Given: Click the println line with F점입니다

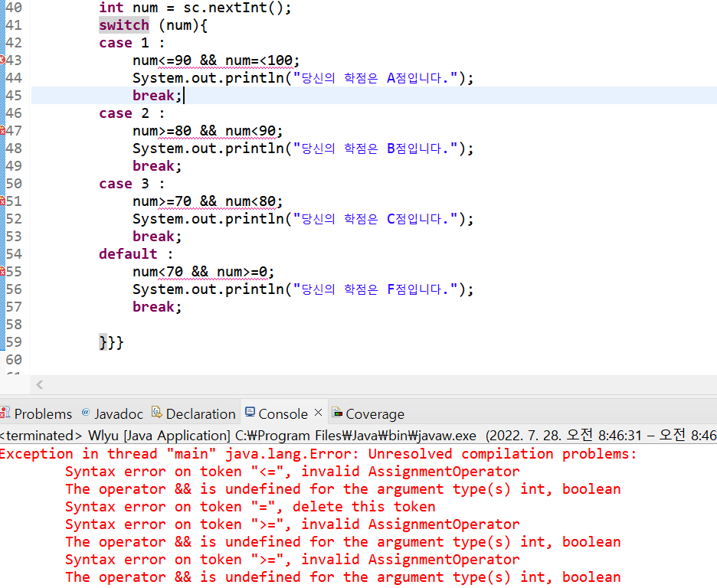Looking at the screenshot, I should [303, 289].
